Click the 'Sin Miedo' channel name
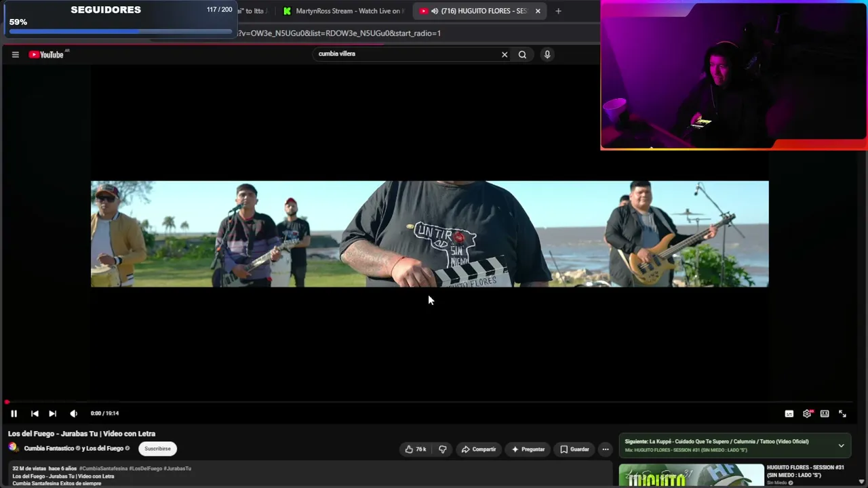The image size is (868, 488). tap(777, 483)
